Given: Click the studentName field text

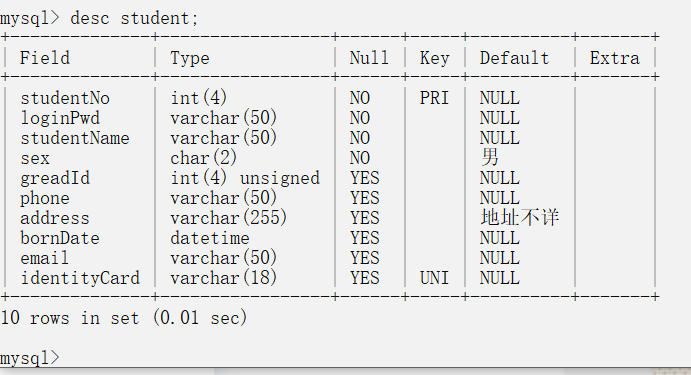Looking at the screenshot, I should tap(75, 138).
